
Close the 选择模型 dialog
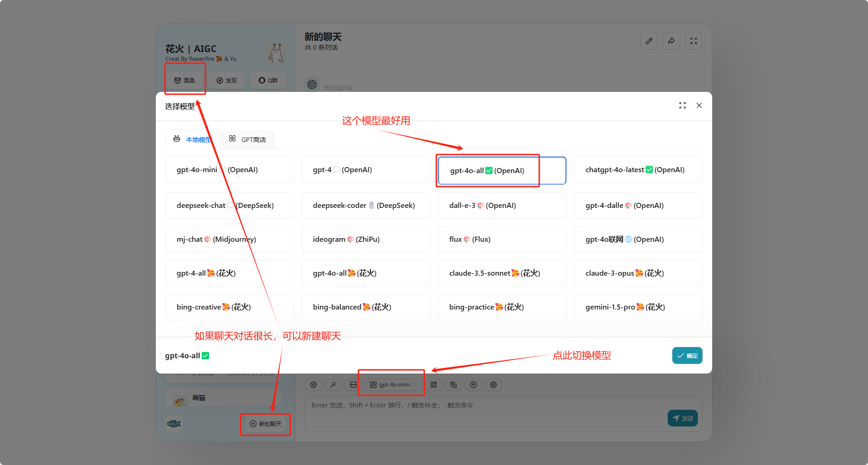tap(699, 105)
